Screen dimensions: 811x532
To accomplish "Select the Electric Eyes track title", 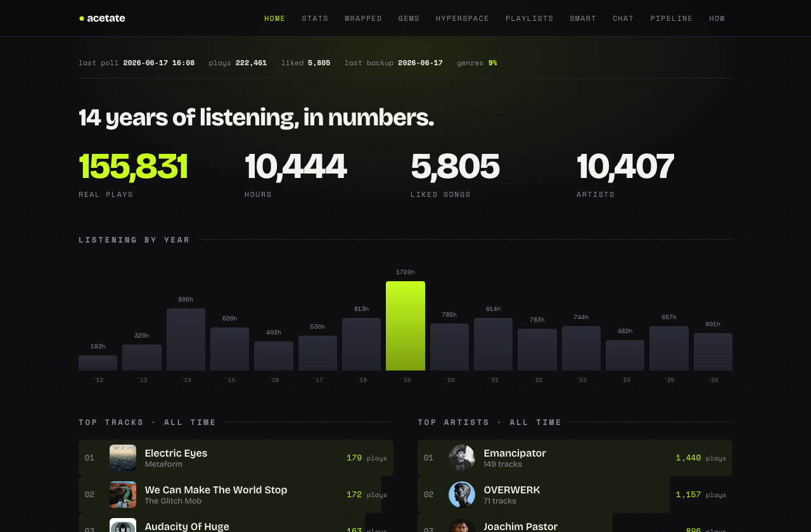I will click(176, 453).
